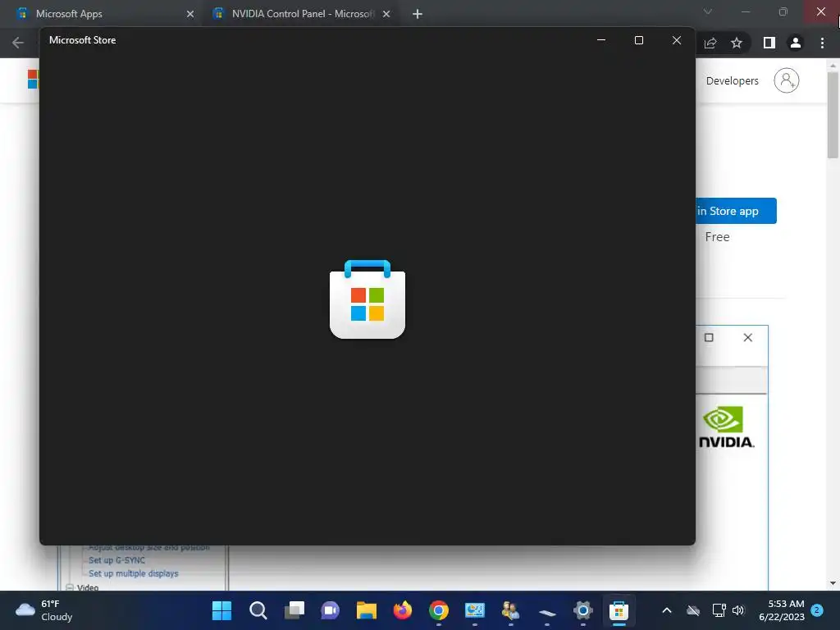The height and width of the screenshot is (630, 840).
Task: Open the notification center badge
Action: (817, 610)
